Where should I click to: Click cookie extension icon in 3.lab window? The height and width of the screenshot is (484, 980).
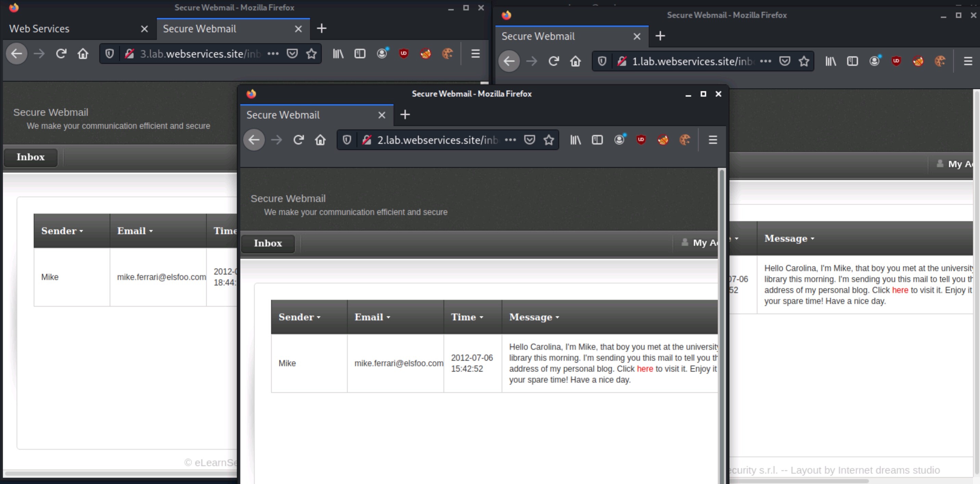(x=447, y=54)
